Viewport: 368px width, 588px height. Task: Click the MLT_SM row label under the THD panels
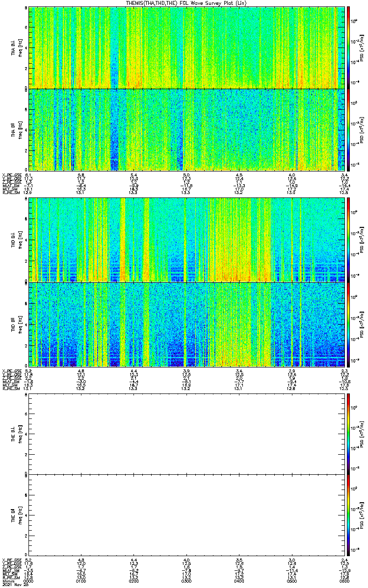pyautogui.click(x=10, y=386)
